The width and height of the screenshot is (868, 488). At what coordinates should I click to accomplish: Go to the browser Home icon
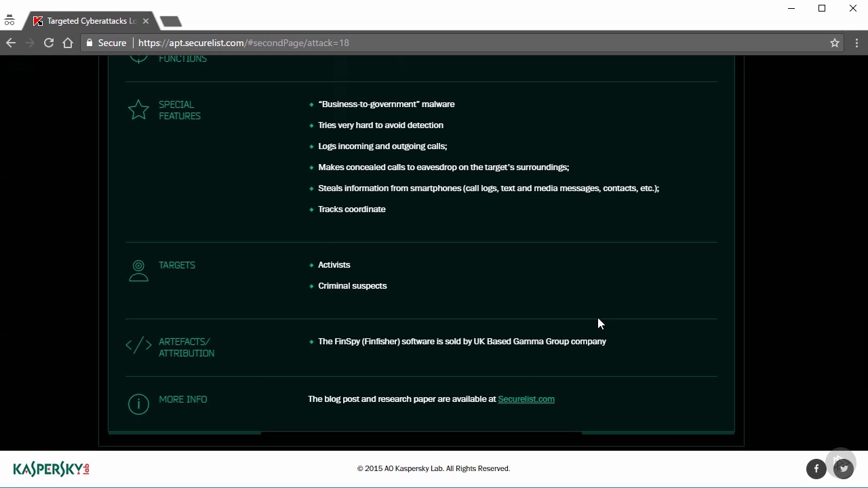(68, 43)
